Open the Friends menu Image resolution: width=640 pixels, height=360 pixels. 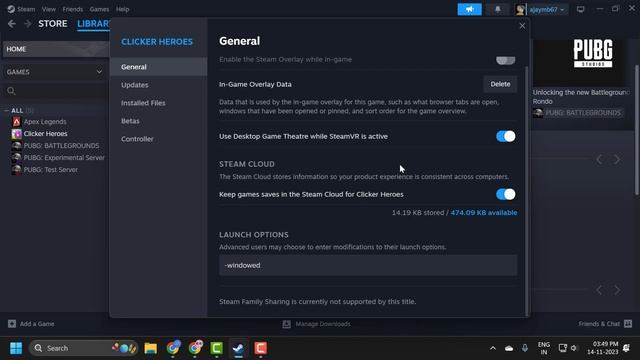73,9
